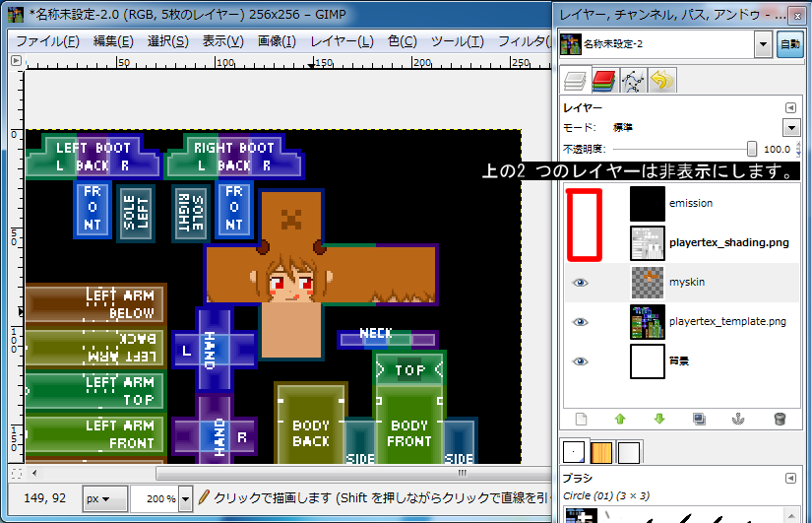The image size is (812, 523).
Task: Select the myskin layer name
Action: [x=687, y=282]
